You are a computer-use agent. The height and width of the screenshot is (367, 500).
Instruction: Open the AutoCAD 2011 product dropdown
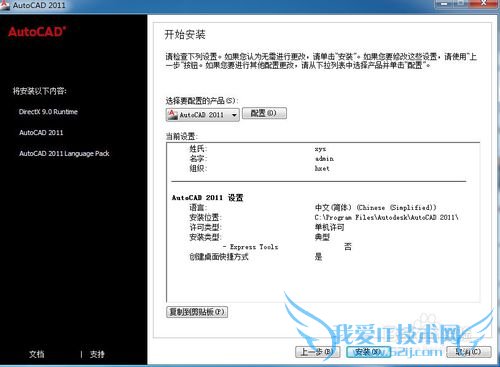[x=202, y=115]
